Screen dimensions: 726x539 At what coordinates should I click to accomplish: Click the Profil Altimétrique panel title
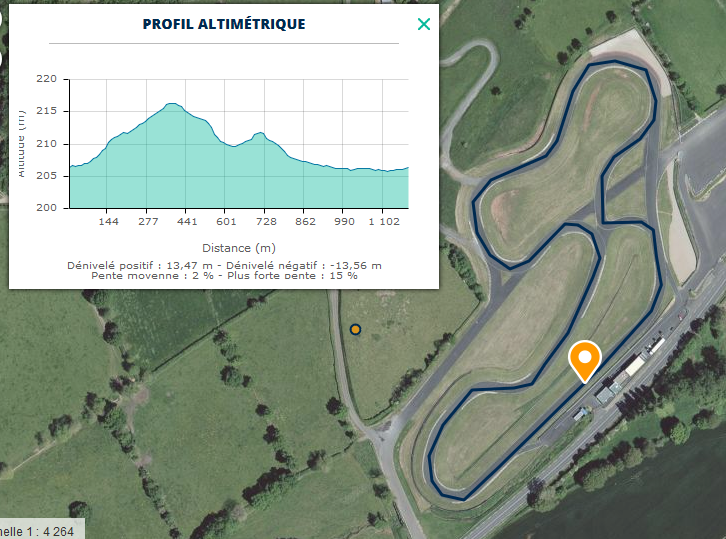click(x=224, y=24)
